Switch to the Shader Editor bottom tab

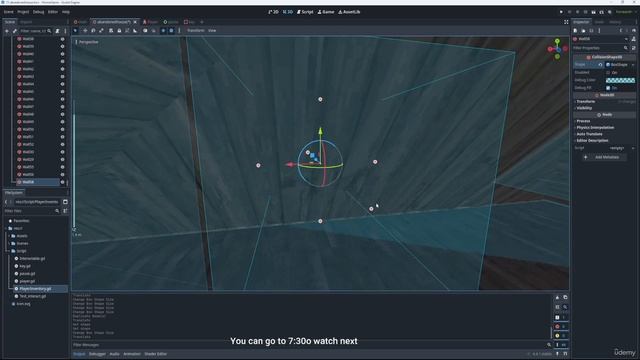click(156, 354)
